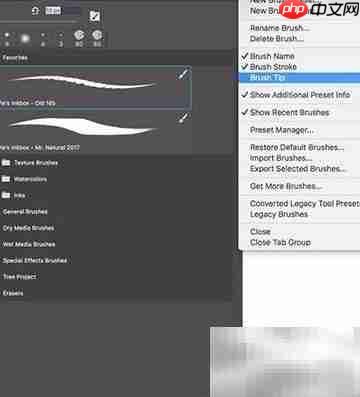The height and width of the screenshot is (397, 360).
Task: Expand the Dry Media Brushes group
Action: [x=28, y=228]
